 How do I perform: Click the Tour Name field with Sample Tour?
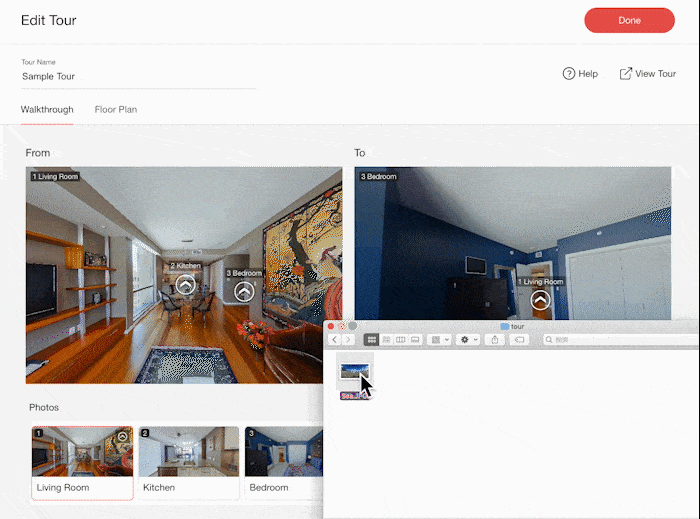[x=139, y=76]
